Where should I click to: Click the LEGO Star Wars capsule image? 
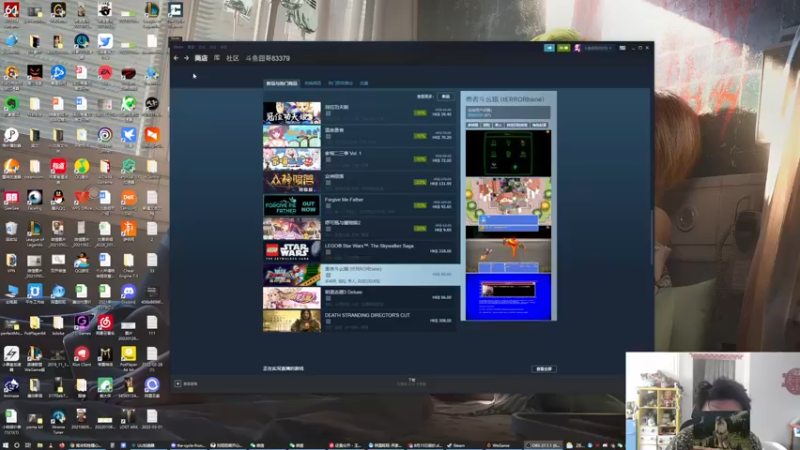(292, 252)
